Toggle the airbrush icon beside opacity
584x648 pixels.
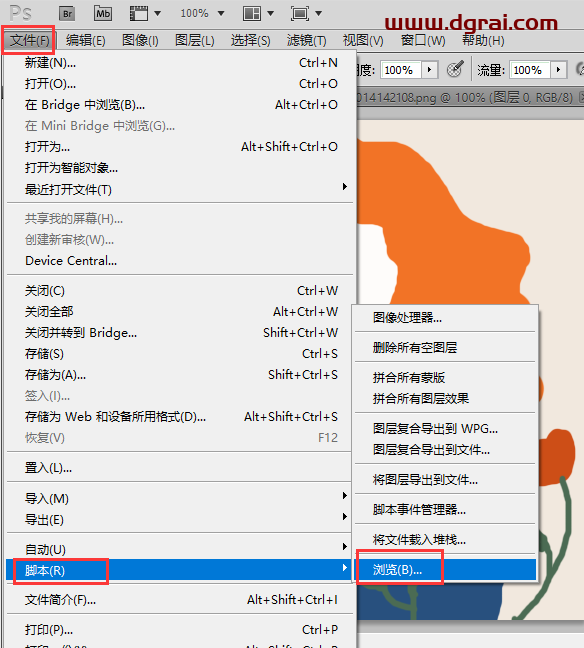[455, 69]
